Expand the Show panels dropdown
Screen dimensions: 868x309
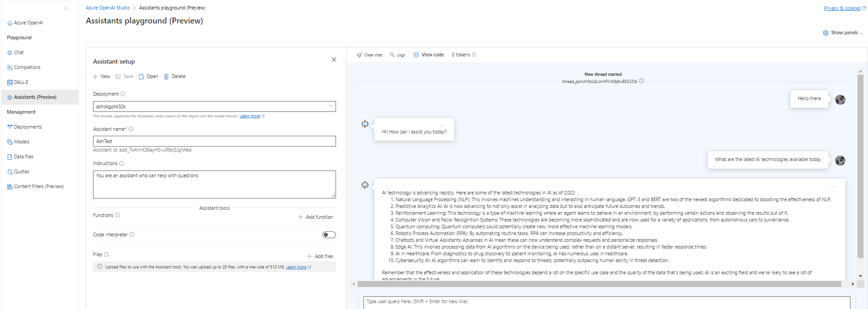coord(843,32)
